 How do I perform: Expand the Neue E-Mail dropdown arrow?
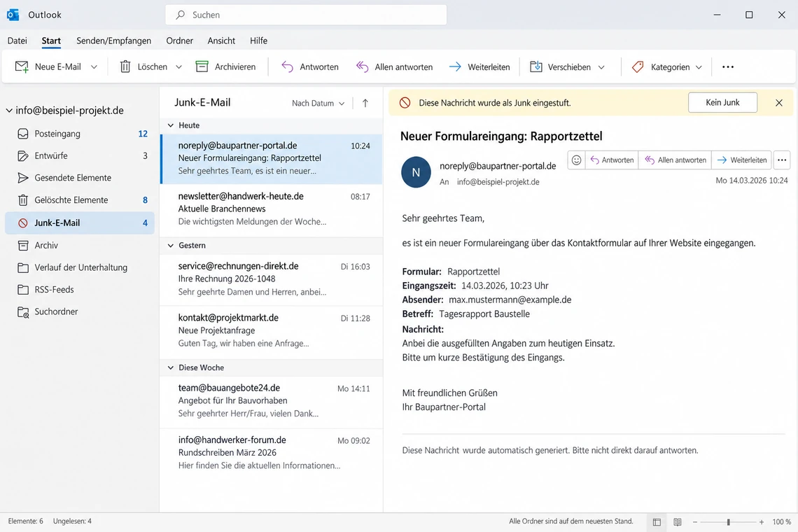(94, 66)
